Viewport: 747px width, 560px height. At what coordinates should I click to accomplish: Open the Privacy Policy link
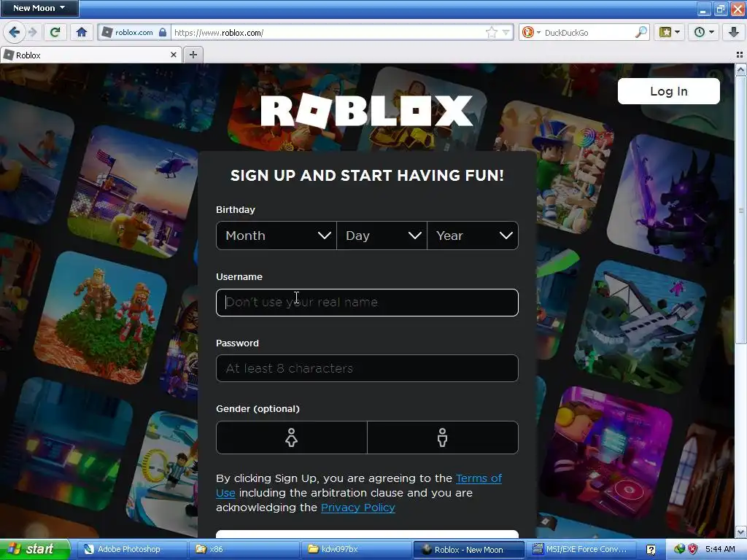[x=357, y=507]
